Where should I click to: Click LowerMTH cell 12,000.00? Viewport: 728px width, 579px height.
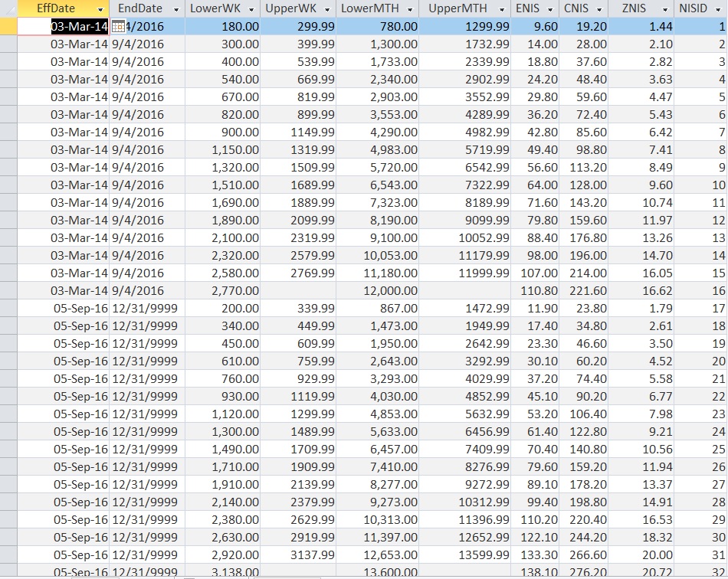(x=378, y=291)
